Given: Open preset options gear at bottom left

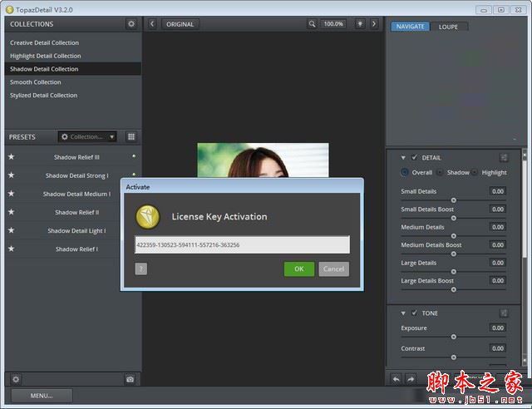Looking at the screenshot, I should pos(16,379).
